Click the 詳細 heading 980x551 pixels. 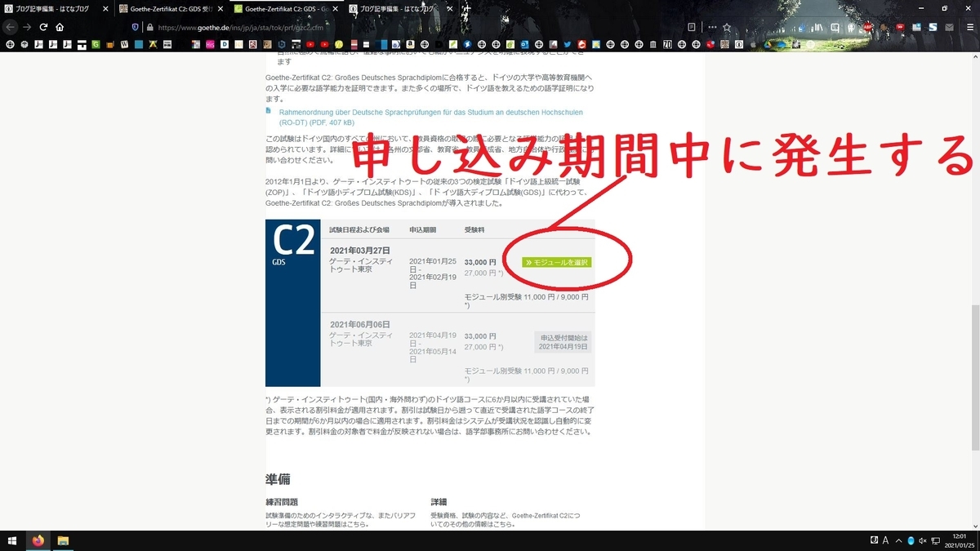pyautogui.click(x=439, y=502)
